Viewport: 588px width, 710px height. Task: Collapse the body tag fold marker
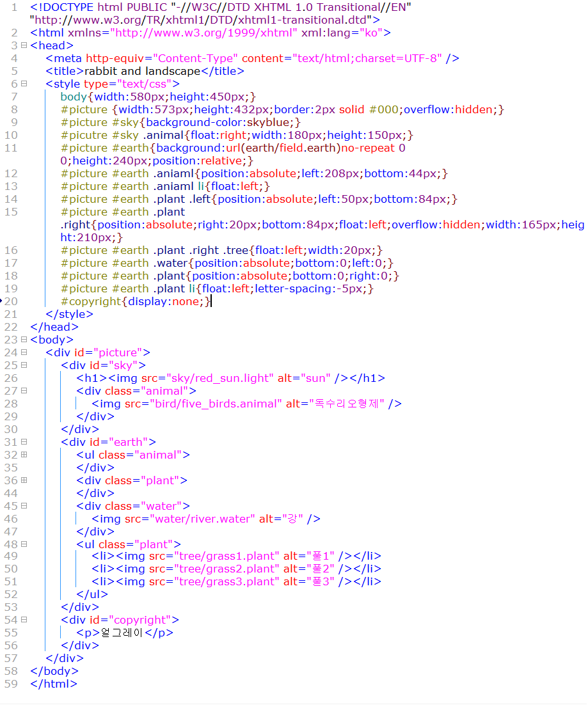coord(24,340)
